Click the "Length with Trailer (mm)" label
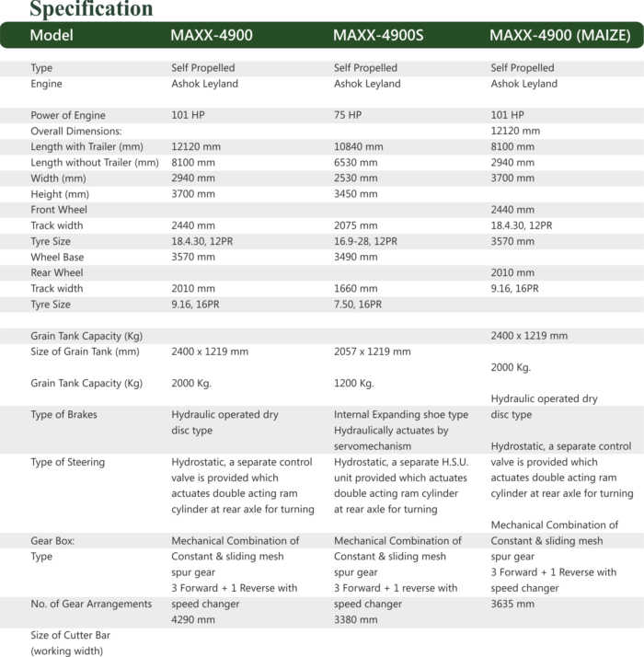The width and height of the screenshot is (644, 657). point(86,146)
